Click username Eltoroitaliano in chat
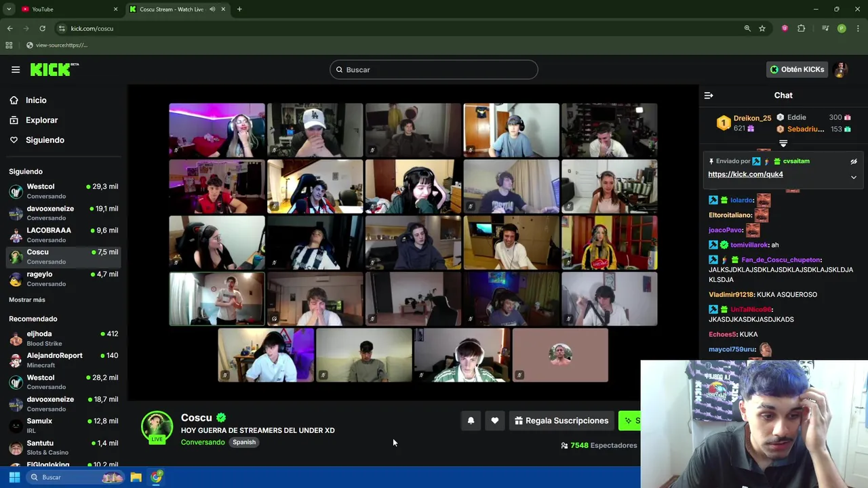The image size is (868, 488). tap(730, 216)
